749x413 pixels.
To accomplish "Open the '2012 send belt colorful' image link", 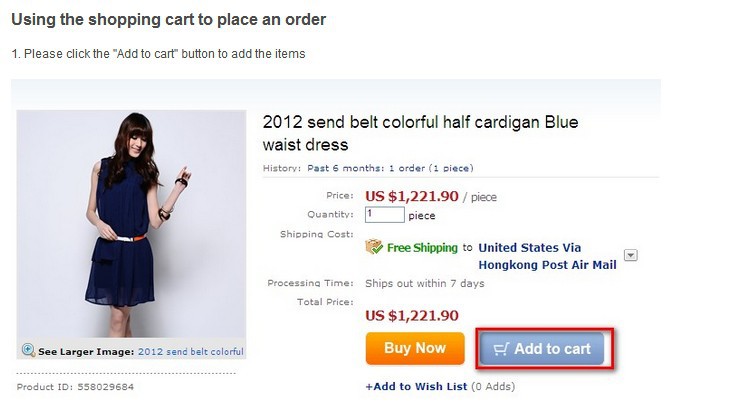I will 190,352.
